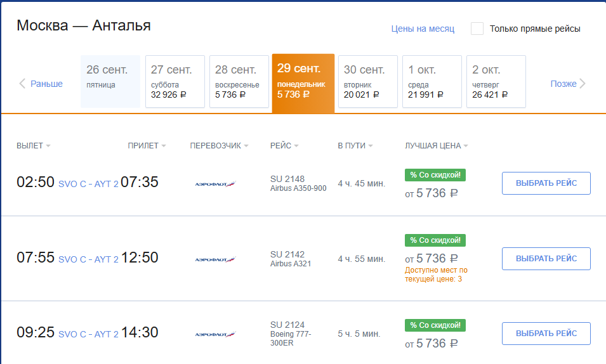
Task: Go to later dates with Позже arrow
Action: coord(568,84)
